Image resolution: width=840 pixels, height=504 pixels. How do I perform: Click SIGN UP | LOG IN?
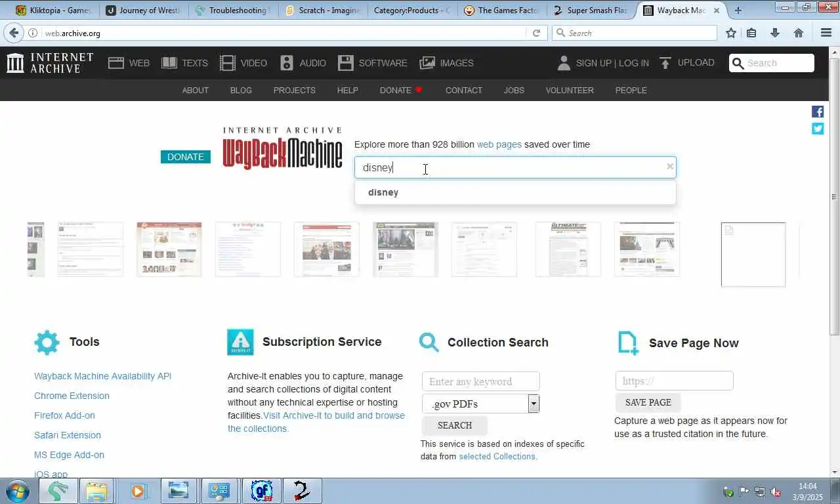coord(612,63)
